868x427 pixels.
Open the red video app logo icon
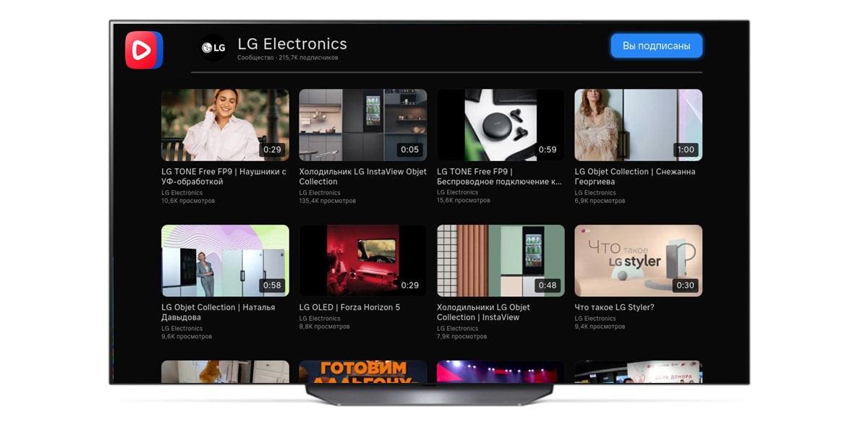pos(143,50)
